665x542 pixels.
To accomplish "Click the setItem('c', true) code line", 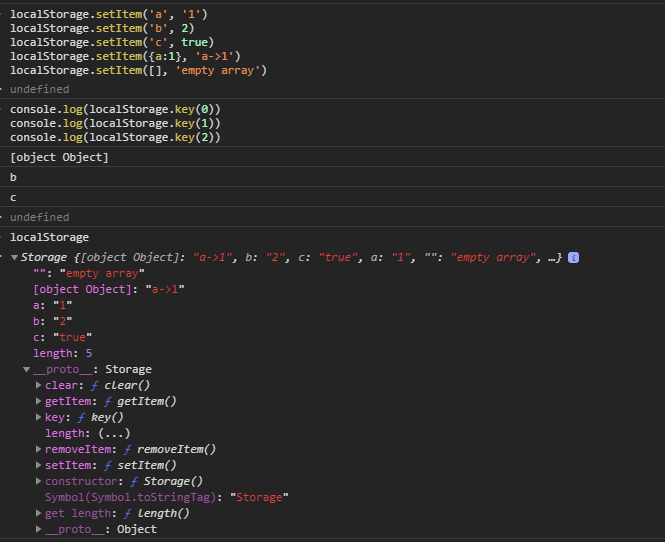I will pyautogui.click(x=112, y=42).
